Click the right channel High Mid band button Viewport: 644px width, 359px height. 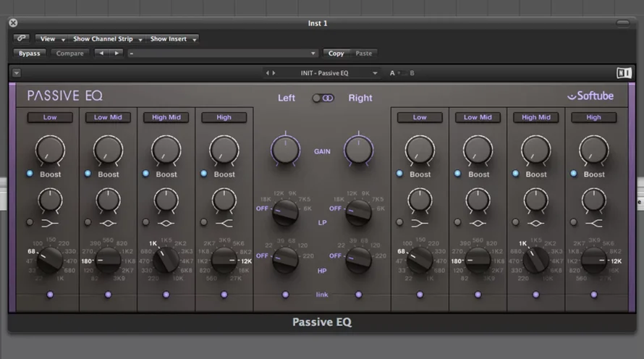[x=536, y=117]
